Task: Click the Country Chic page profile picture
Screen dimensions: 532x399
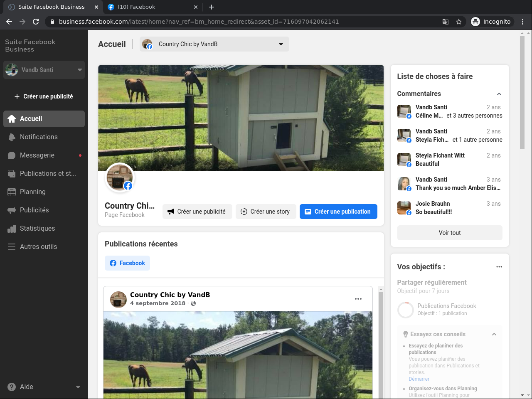Action: [120, 177]
